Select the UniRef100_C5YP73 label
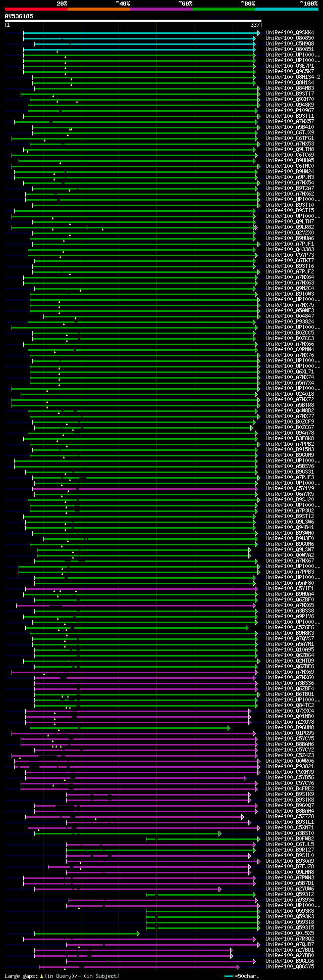The image size is (323, 980). pos(290,255)
